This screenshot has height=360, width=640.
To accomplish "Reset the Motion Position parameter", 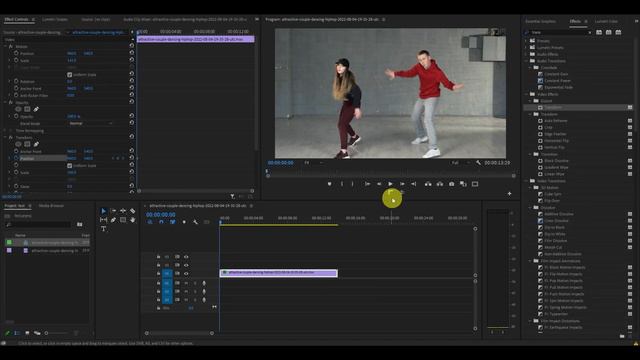I will pyautogui.click(x=131, y=53).
